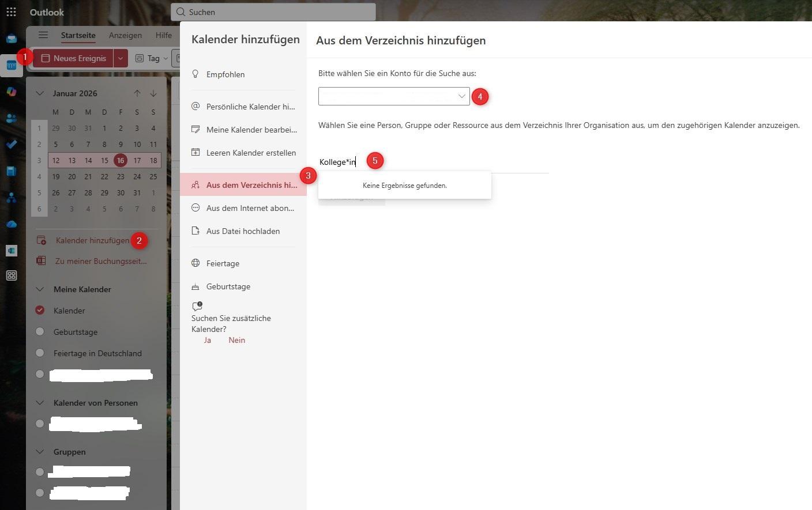Image resolution: width=812 pixels, height=510 pixels.
Task: Collapse the Meine Kalender section
Action: (39, 289)
